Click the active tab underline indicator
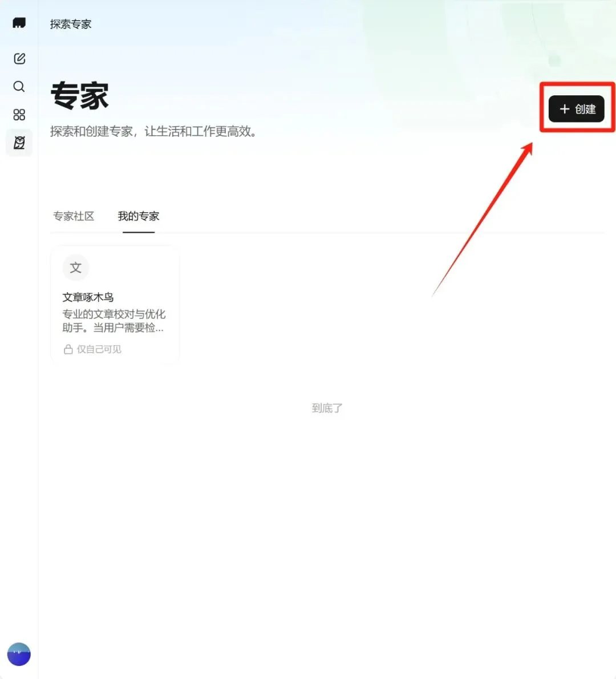The height and width of the screenshot is (679, 616). click(138, 233)
